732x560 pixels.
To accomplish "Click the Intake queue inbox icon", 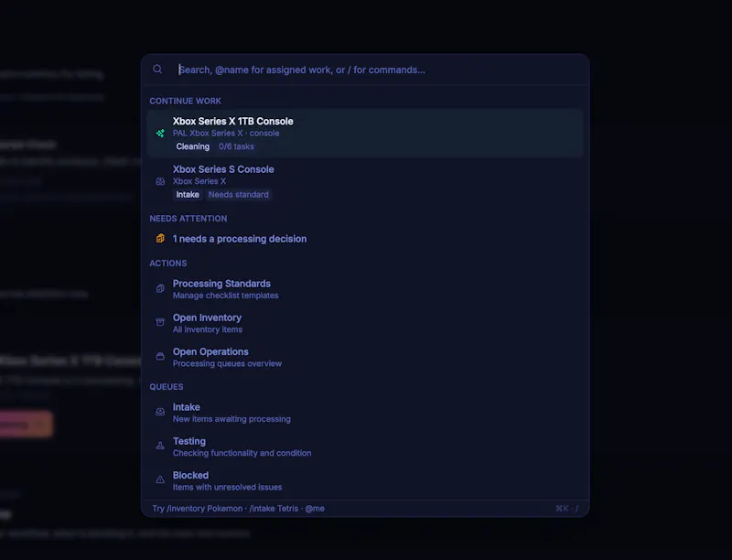I will [x=160, y=412].
